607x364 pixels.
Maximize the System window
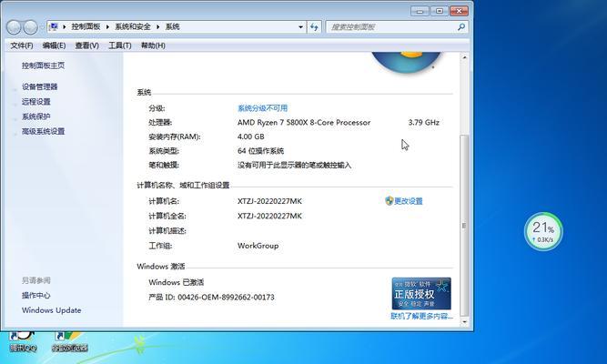[x=440, y=11]
